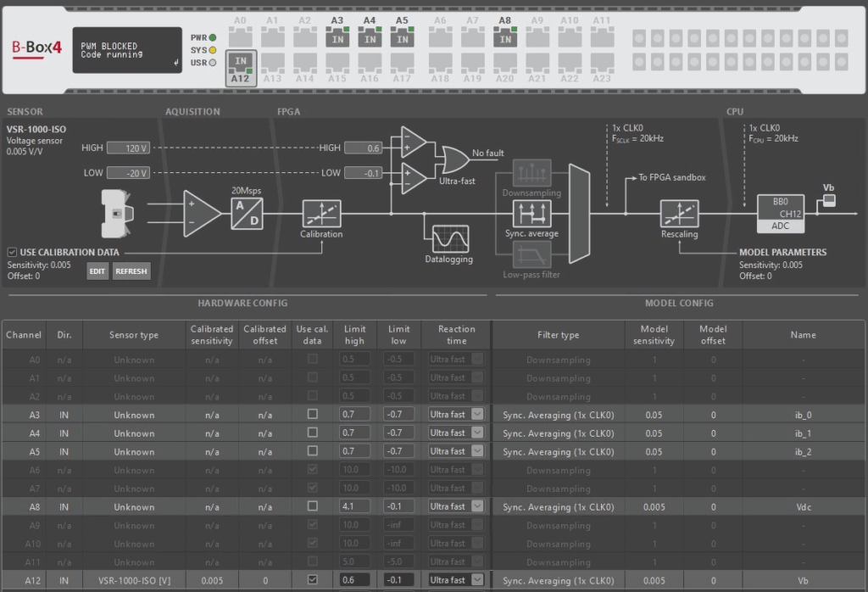Click the Datalogging waveform icon
The height and width of the screenshot is (592, 868).
click(448, 238)
